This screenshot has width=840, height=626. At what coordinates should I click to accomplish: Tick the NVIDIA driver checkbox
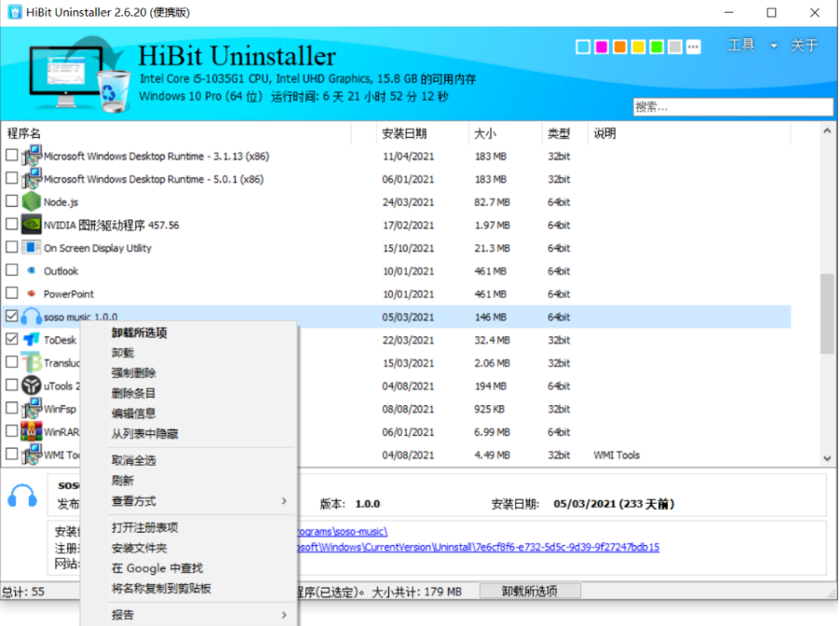[x=12, y=225]
